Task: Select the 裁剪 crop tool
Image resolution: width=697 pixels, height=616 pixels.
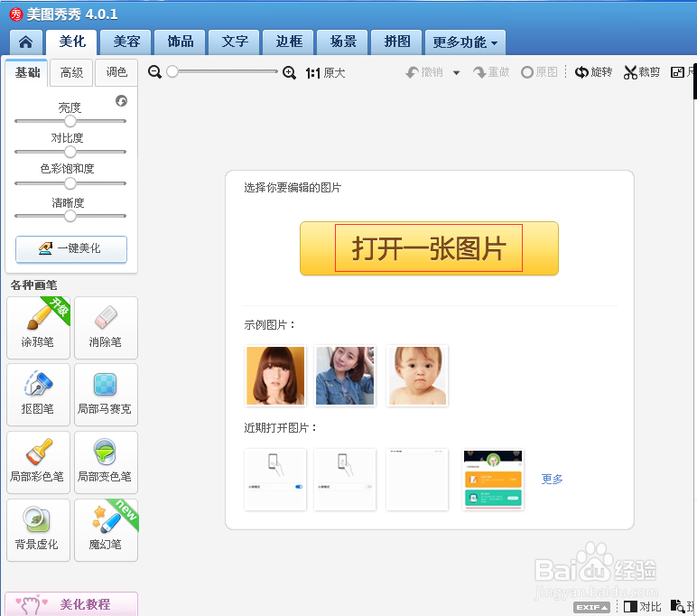Action: tap(641, 72)
